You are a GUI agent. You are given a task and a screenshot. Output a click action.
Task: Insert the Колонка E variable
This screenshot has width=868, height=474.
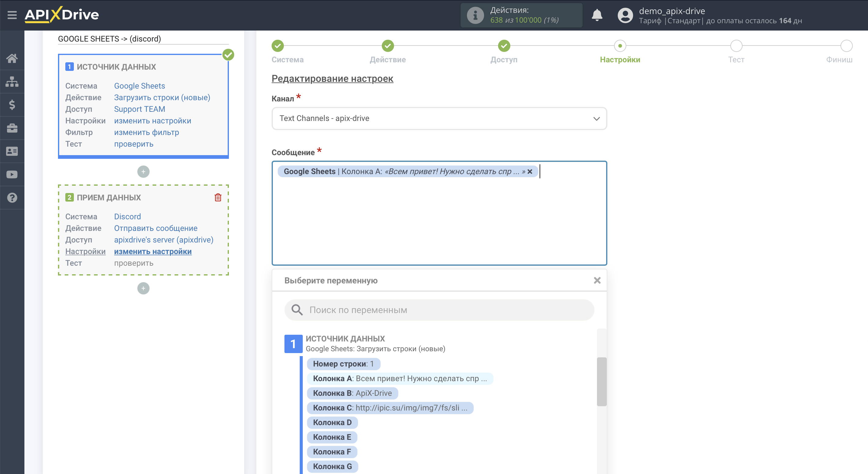coord(332,437)
